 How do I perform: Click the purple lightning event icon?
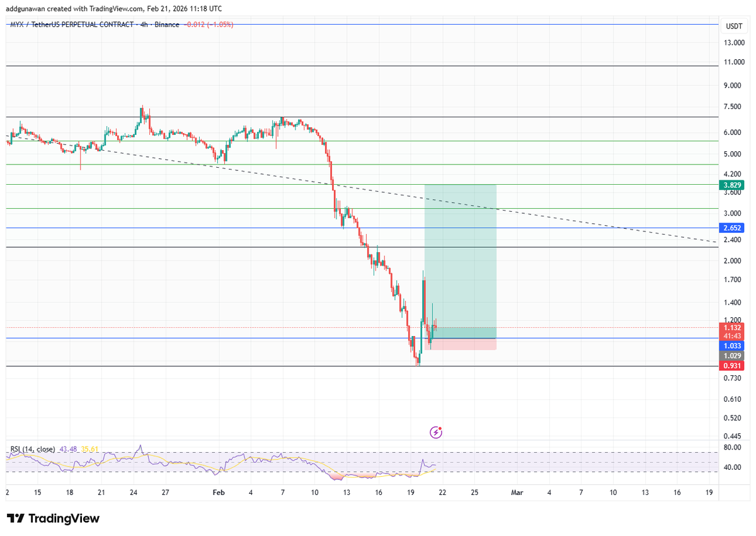[435, 432]
